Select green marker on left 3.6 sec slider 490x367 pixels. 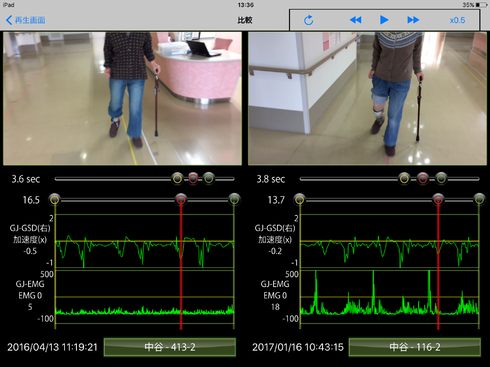(x=209, y=179)
